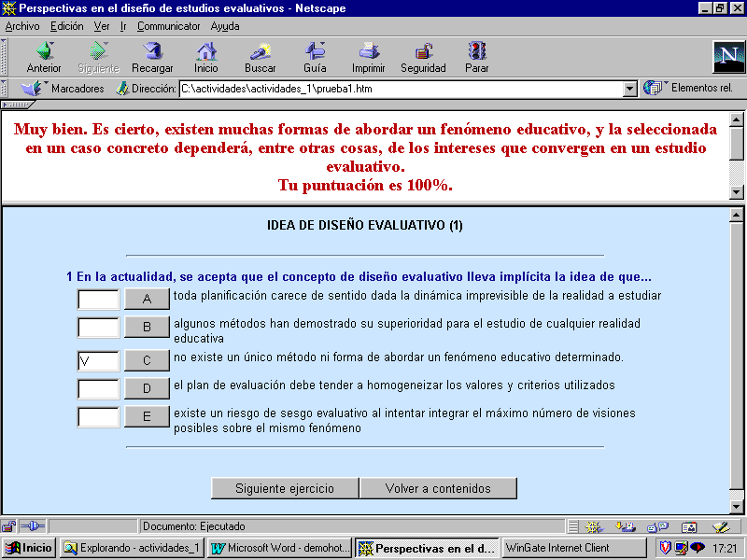This screenshot has height=560, width=747.
Task: Switch to Microsoft Word taskbar window
Action: point(280,548)
